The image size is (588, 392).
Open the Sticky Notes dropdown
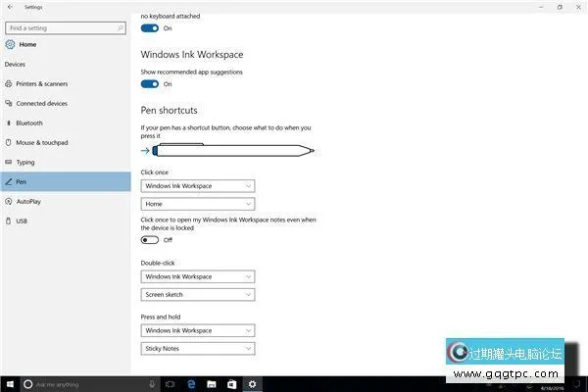pos(198,348)
